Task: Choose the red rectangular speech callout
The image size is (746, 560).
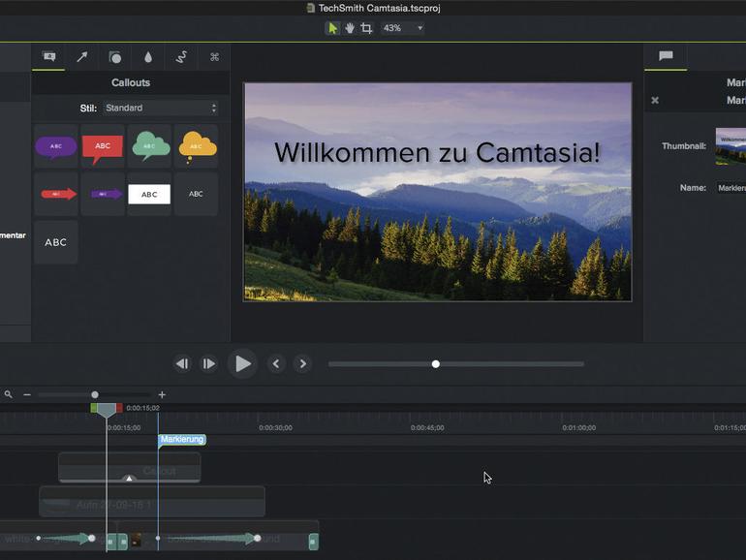Action: pyautogui.click(x=103, y=146)
